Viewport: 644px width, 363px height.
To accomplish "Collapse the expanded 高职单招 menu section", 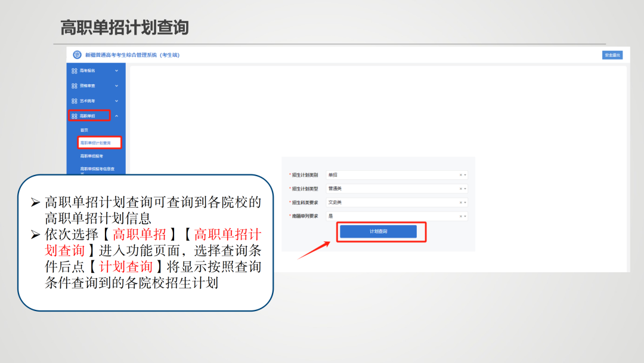I will coord(115,116).
